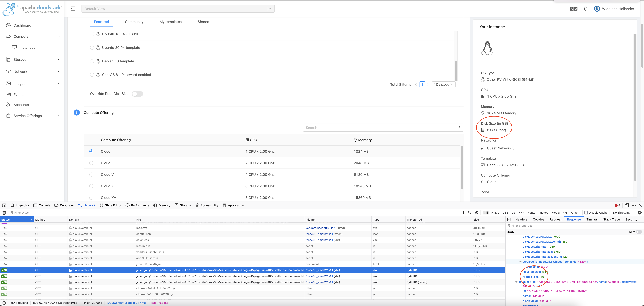The height and width of the screenshot is (306, 644).
Task: Collapse the serviceofferingdetails object in the JSON response
Action: pyautogui.click(x=520, y=262)
